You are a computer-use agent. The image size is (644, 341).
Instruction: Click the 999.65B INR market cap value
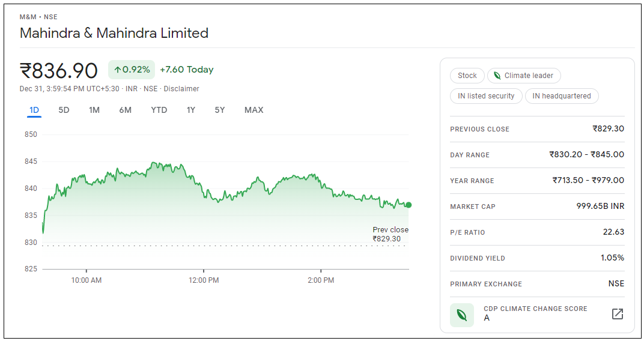pyautogui.click(x=601, y=206)
